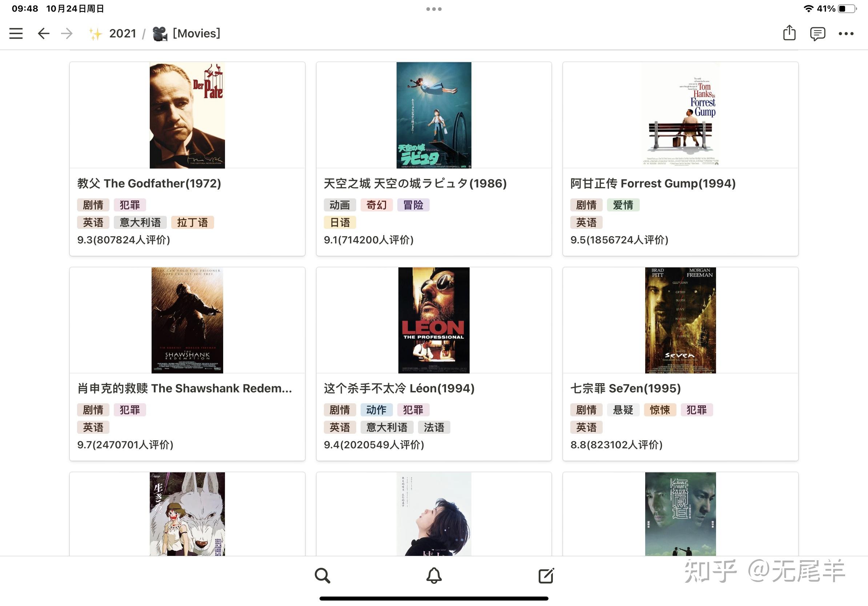The width and height of the screenshot is (868, 606).
Task: Tap the share icon in top bar
Action: coord(789,33)
